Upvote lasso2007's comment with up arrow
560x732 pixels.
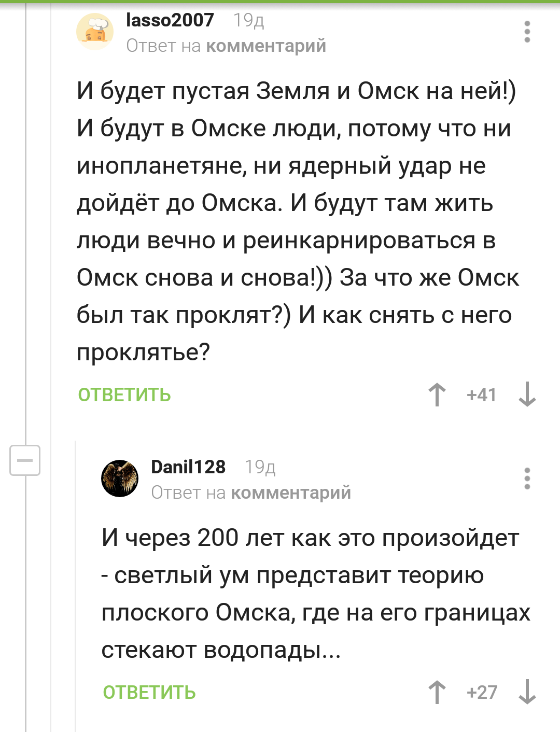[x=437, y=395]
